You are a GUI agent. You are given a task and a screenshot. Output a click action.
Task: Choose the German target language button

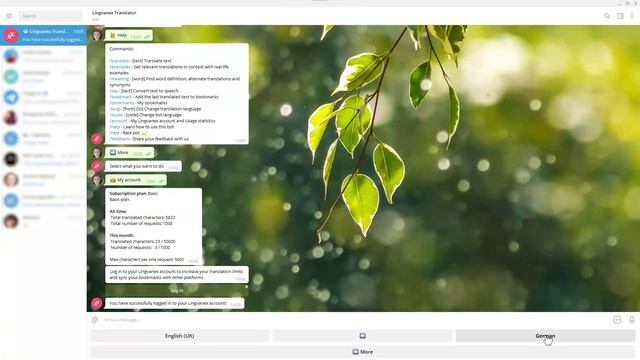point(545,336)
